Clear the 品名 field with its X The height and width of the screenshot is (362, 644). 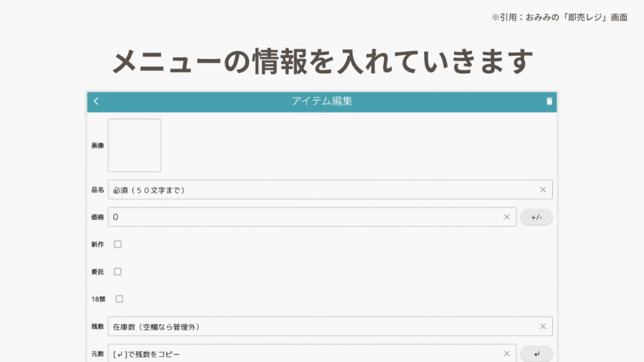(x=543, y=190)
